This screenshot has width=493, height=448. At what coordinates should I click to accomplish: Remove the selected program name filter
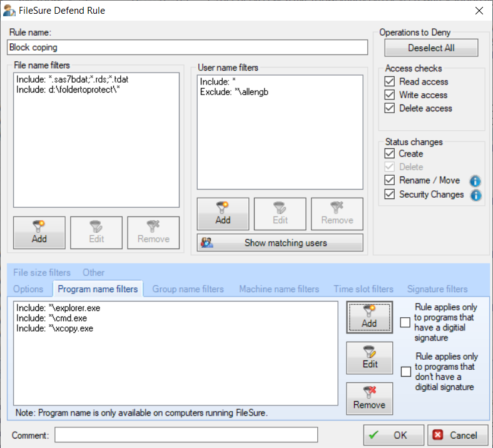coord(369,399)
